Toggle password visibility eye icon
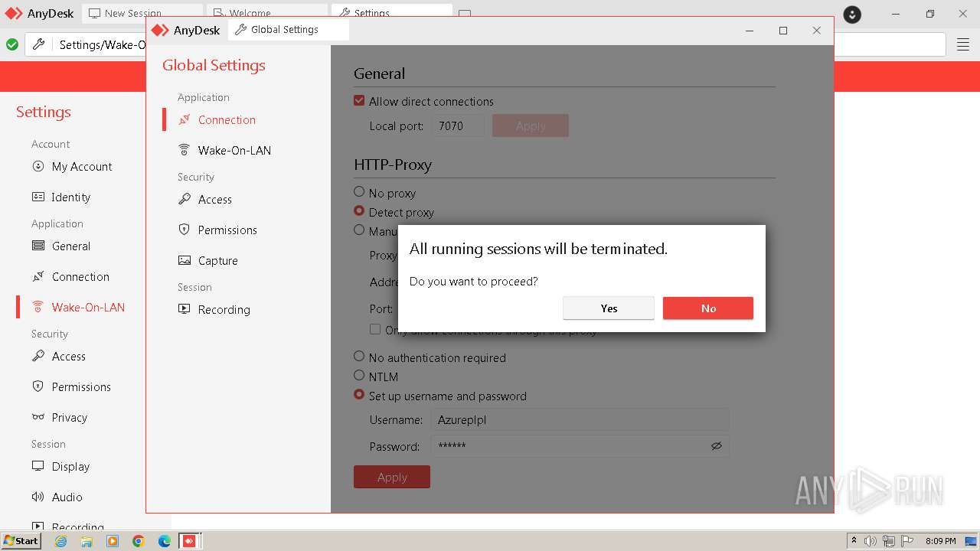 [x=717, y=446]
